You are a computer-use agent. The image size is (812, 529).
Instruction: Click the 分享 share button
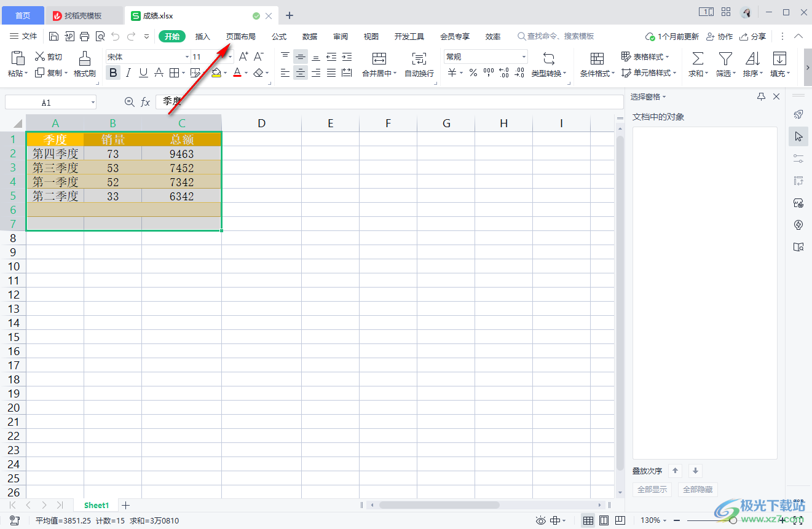tap(753, 36)
